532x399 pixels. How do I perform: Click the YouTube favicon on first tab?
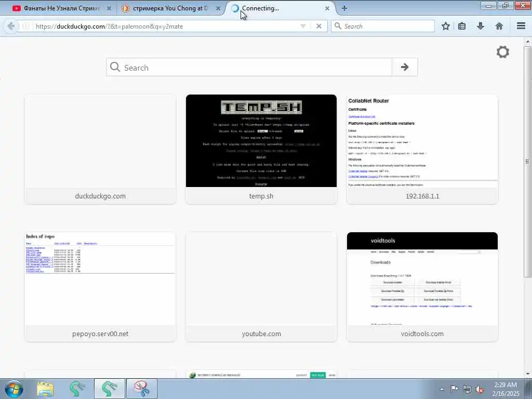click(16, 8)
